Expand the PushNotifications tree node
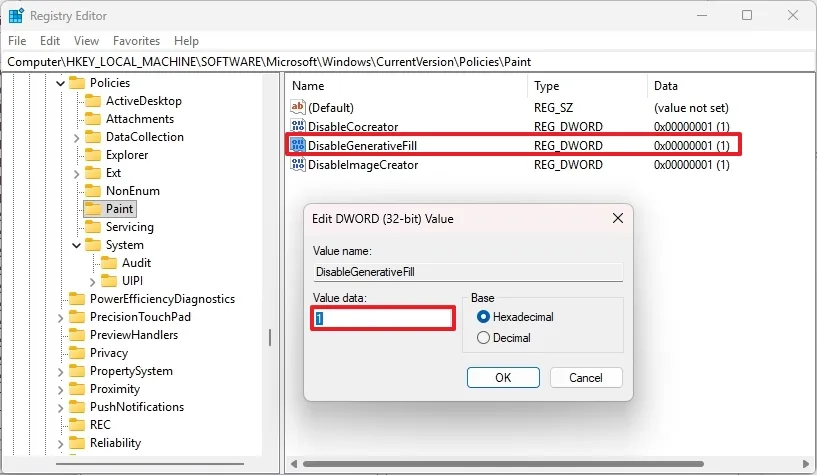Screen dimensions: 817x475 click(x=60, y=408)
